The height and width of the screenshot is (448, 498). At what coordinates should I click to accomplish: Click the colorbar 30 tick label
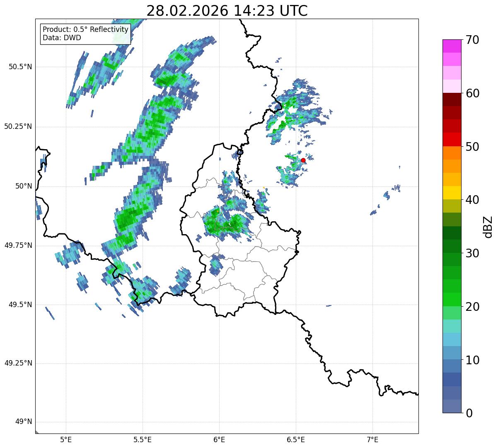472,253
